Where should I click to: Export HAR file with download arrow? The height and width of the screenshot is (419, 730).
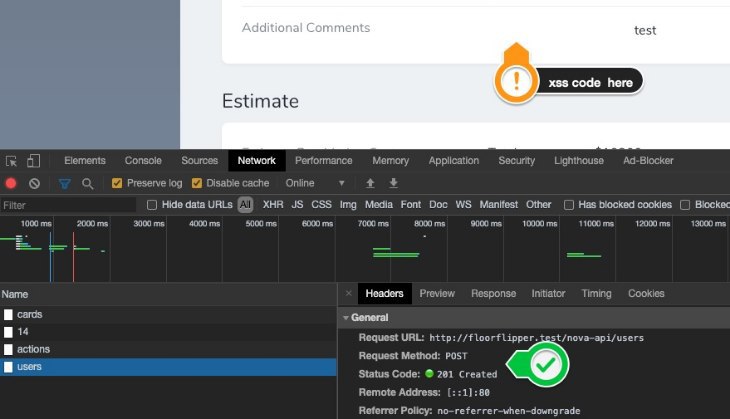click(393, 183)
